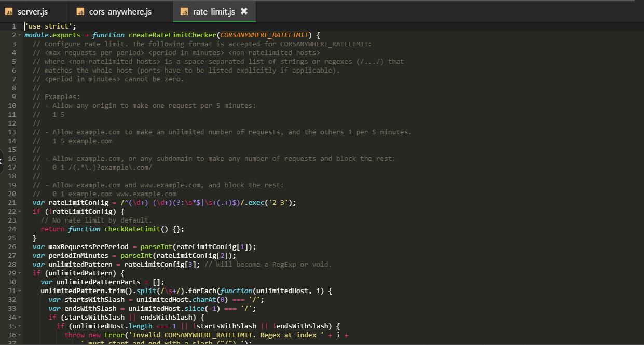Click the JS file icon on the cors-anywhere.js tab
644x345 pixels.
80,11
